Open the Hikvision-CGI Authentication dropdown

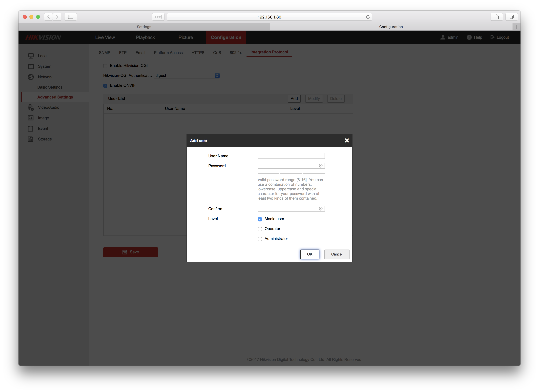point(217,75)
